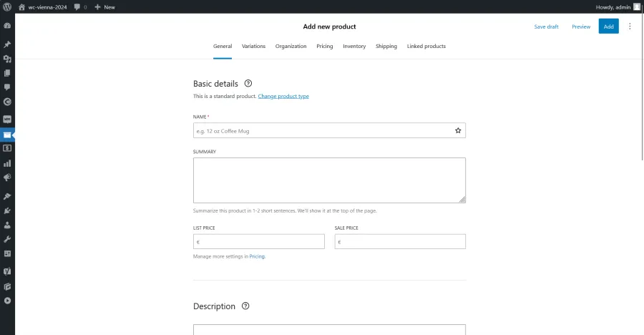The height and width of the screenshot is (335, 644).
Task: Switch to the Linked products tab
Action: [426, 46]
